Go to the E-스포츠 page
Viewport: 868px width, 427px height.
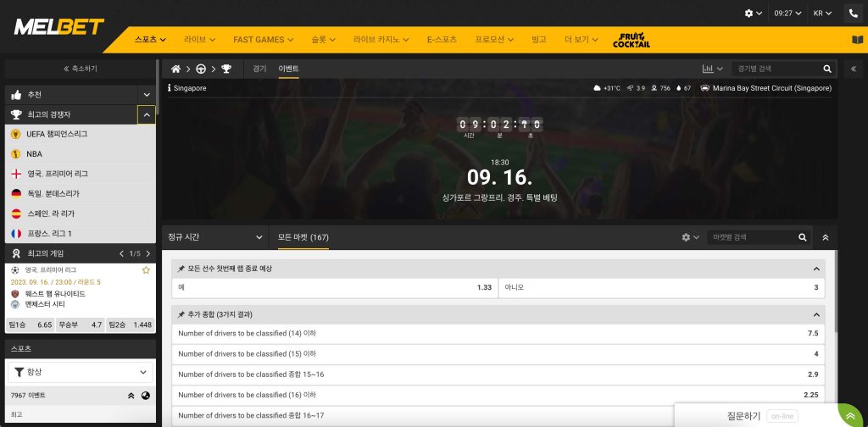coord(442,40)
